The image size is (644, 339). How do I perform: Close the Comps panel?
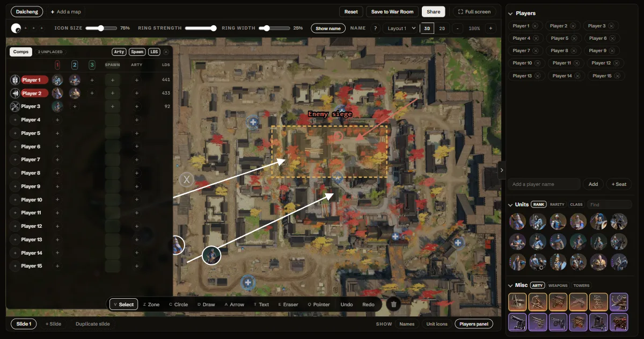tap(166, 52)
